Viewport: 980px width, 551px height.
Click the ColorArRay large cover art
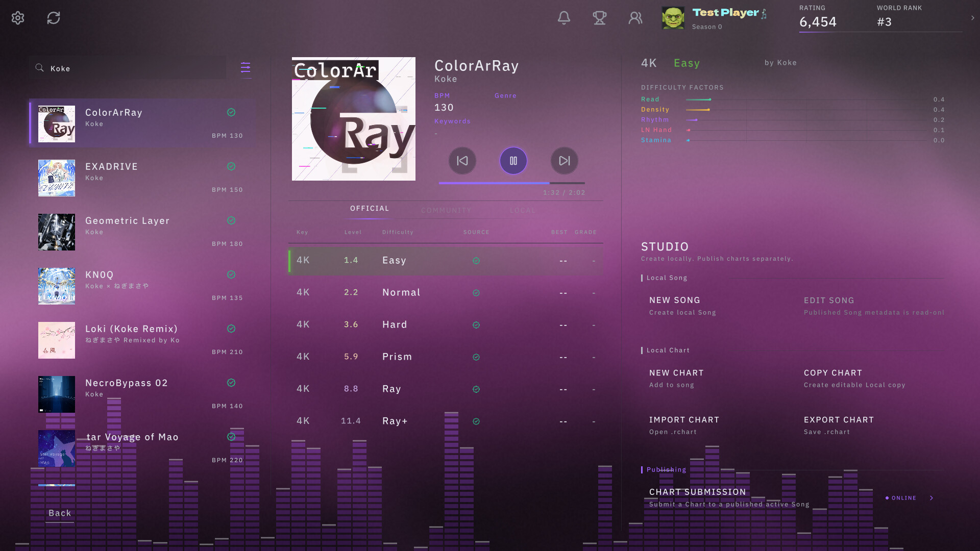coord(354,119)
